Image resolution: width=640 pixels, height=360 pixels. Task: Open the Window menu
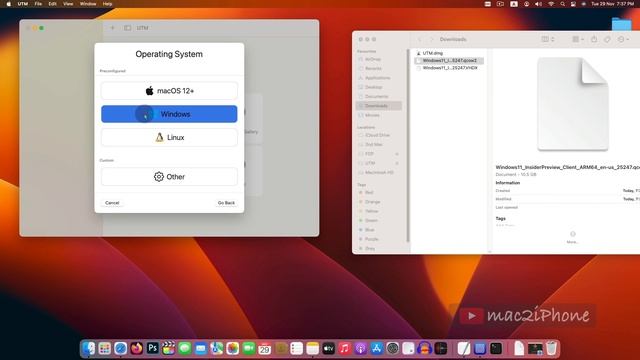88,4
